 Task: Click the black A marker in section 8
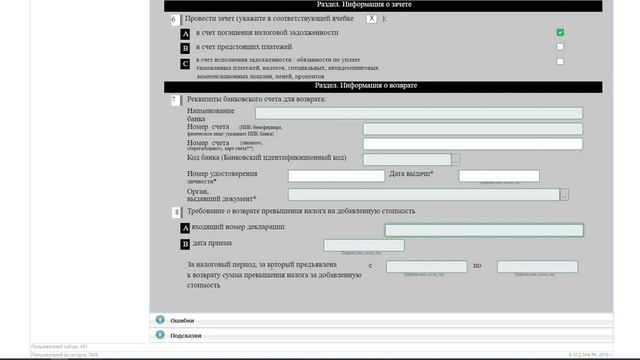pos(185,228)
